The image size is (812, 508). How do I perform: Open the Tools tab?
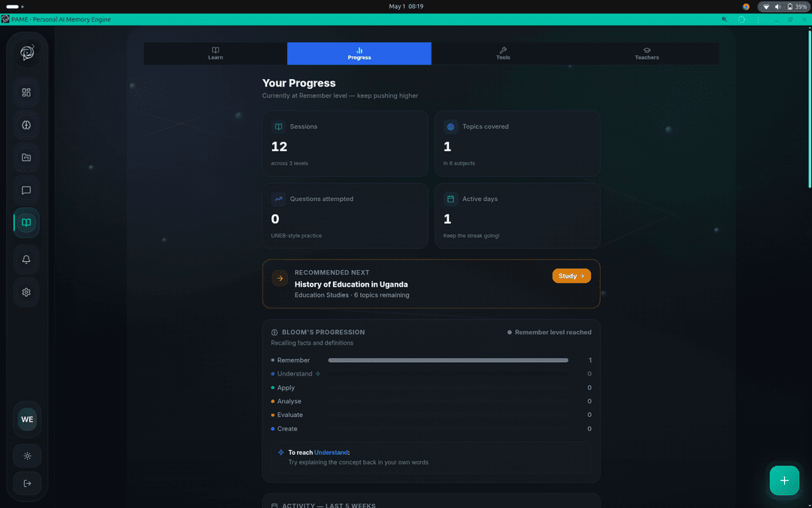[503, 53]
